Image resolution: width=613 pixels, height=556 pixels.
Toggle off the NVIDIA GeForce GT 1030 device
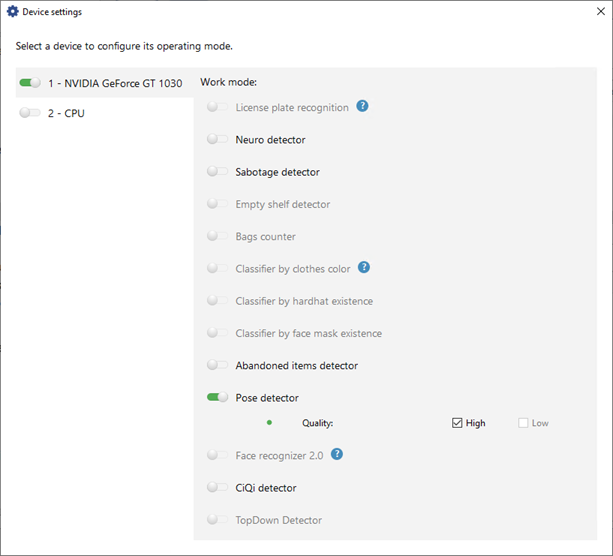pos(30,83)
